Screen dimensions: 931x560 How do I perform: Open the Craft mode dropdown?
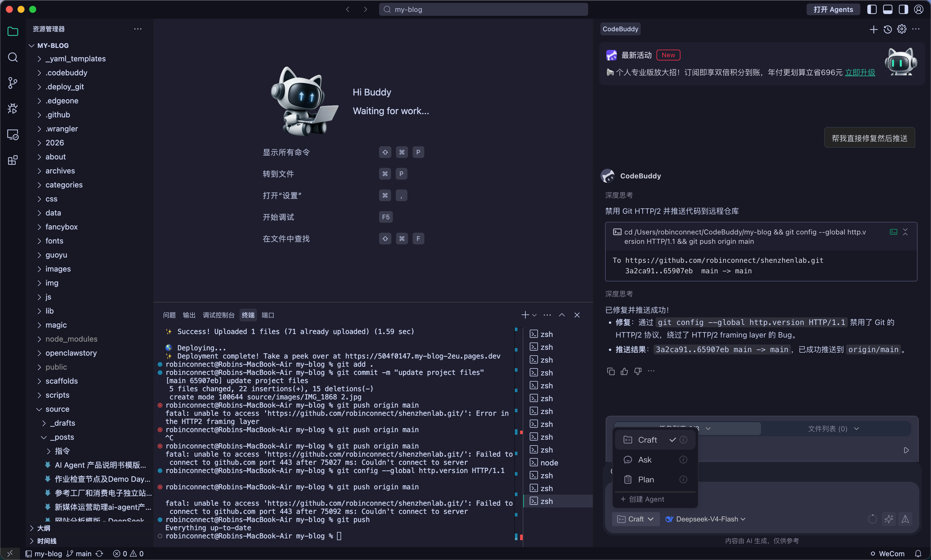[635, 519]
